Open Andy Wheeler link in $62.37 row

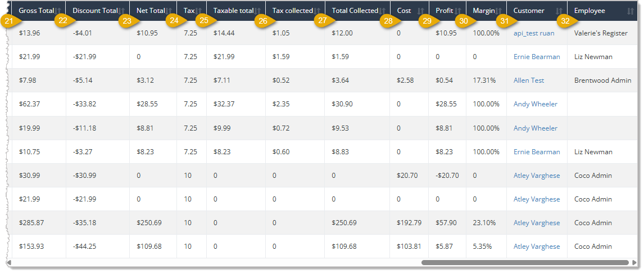click(x=535, y=104)
